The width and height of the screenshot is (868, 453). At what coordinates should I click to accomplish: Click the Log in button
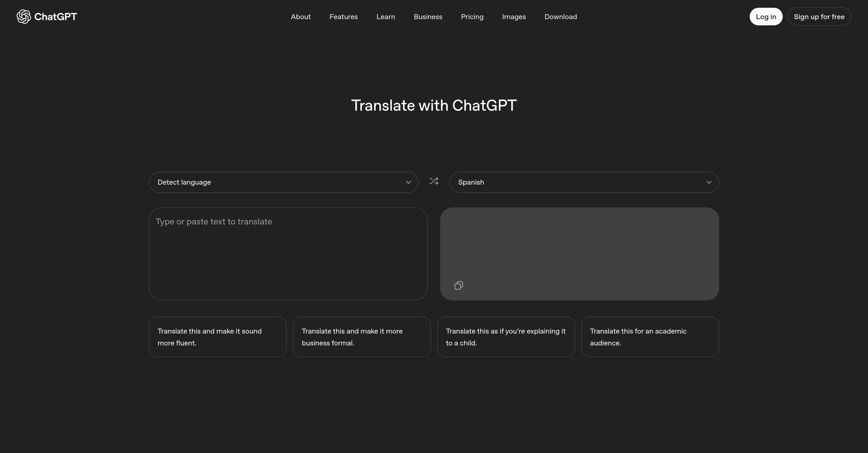(x=766, y=16)
